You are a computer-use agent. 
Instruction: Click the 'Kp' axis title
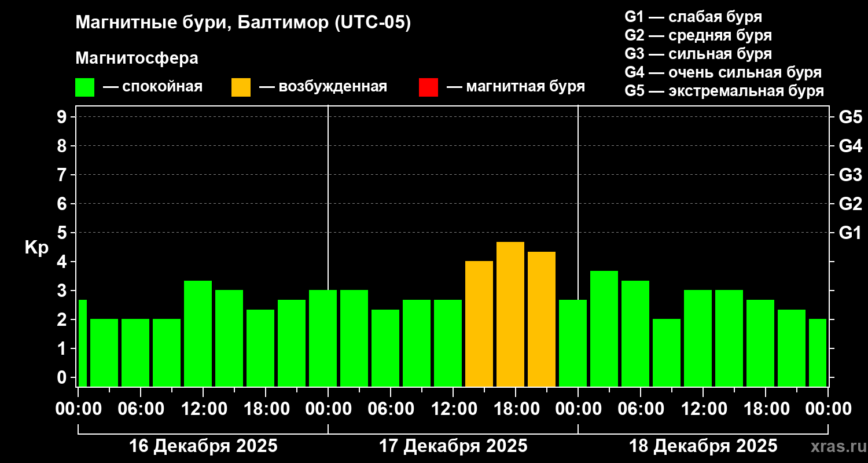36,248
